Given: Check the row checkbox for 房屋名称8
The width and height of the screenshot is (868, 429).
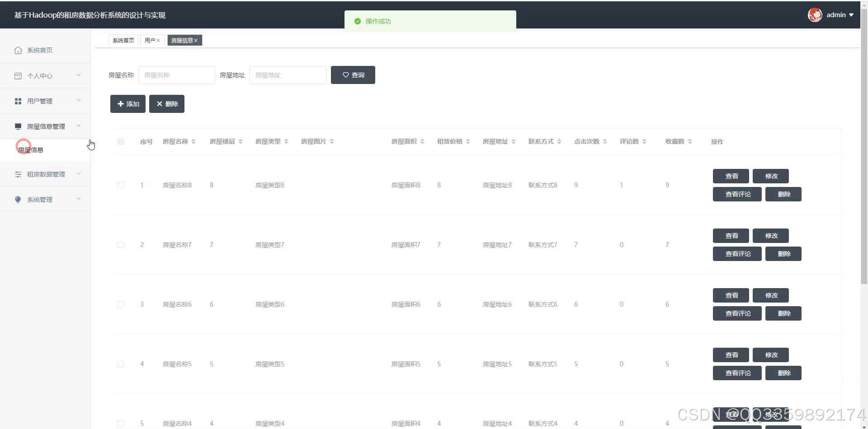Looking at the screenshot, I should 121,185.
